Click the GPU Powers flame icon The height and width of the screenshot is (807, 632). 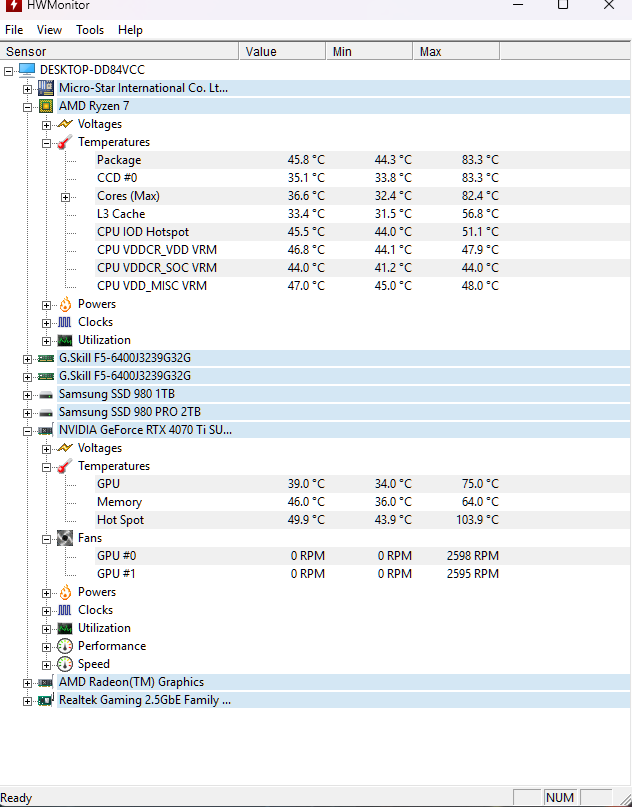(x=65, y=592)
